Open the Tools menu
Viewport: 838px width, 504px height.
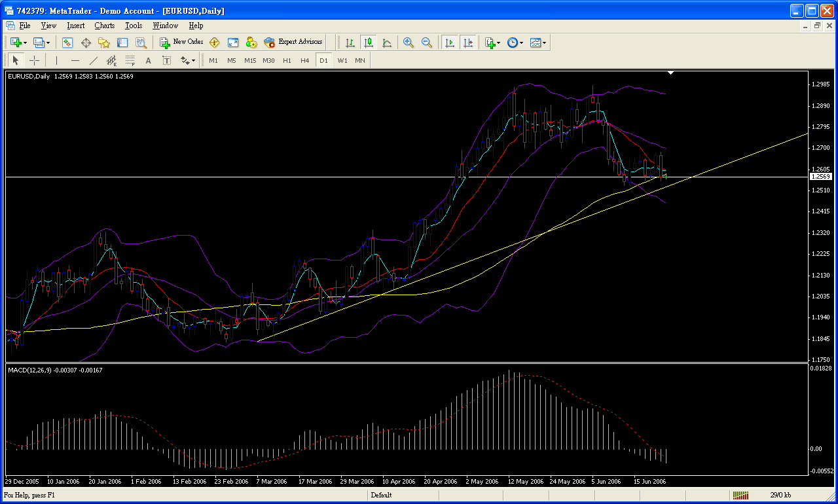134,26
